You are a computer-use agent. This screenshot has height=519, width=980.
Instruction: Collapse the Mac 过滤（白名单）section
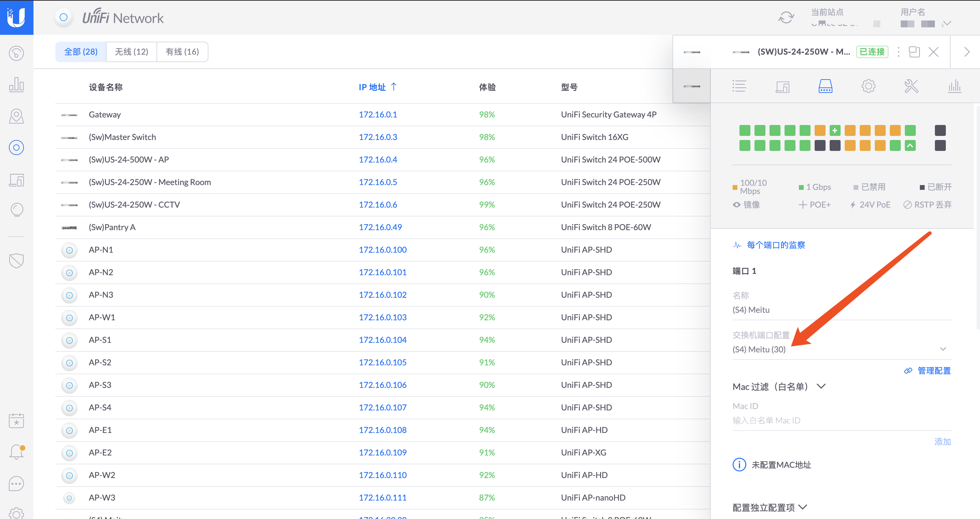[x=821, y=386]
